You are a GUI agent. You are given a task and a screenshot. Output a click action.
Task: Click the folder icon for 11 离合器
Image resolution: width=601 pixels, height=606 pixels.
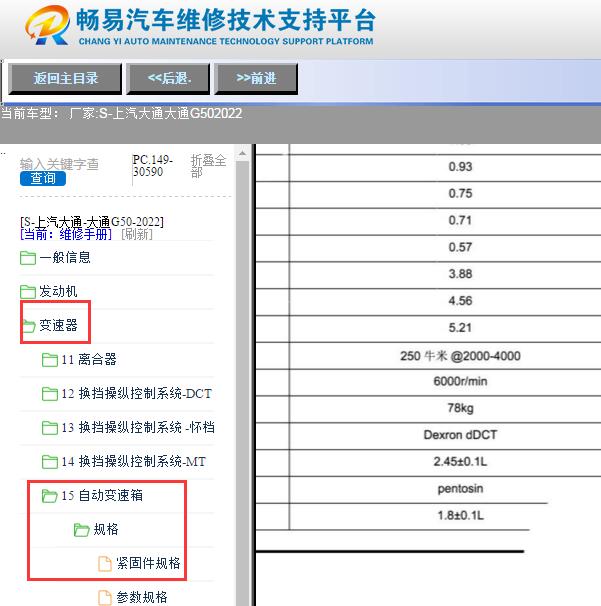tap(50, 360)
